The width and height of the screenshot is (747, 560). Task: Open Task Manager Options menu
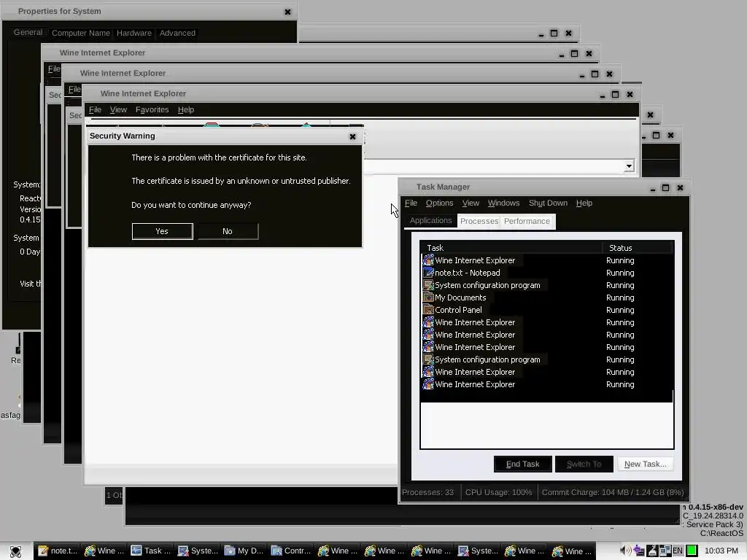439,203
